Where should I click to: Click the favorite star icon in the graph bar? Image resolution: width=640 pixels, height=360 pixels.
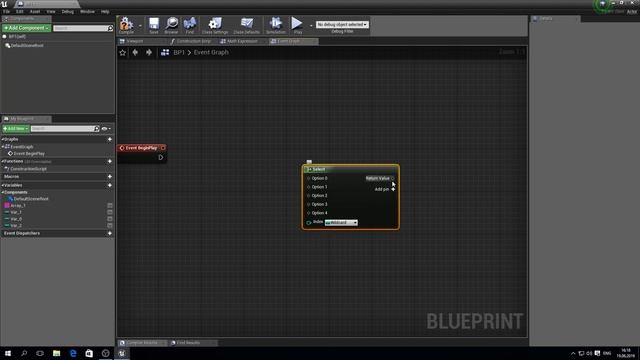(x=122, y=53)
